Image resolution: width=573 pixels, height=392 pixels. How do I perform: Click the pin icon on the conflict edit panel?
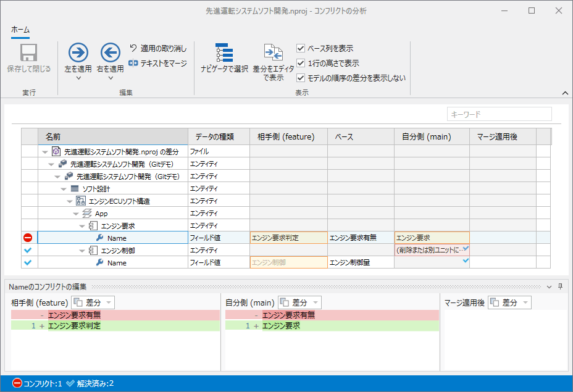point(560,286)
